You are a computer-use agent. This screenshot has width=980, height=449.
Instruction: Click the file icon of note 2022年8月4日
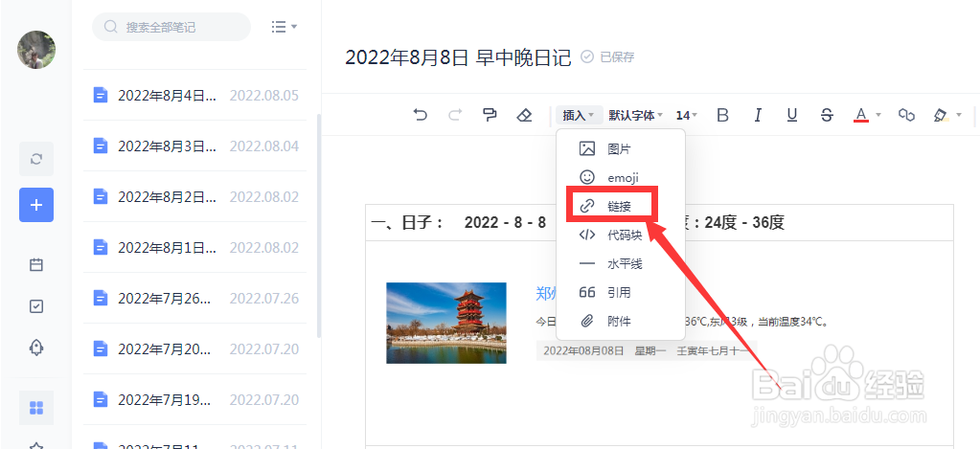tap(100, 95)
